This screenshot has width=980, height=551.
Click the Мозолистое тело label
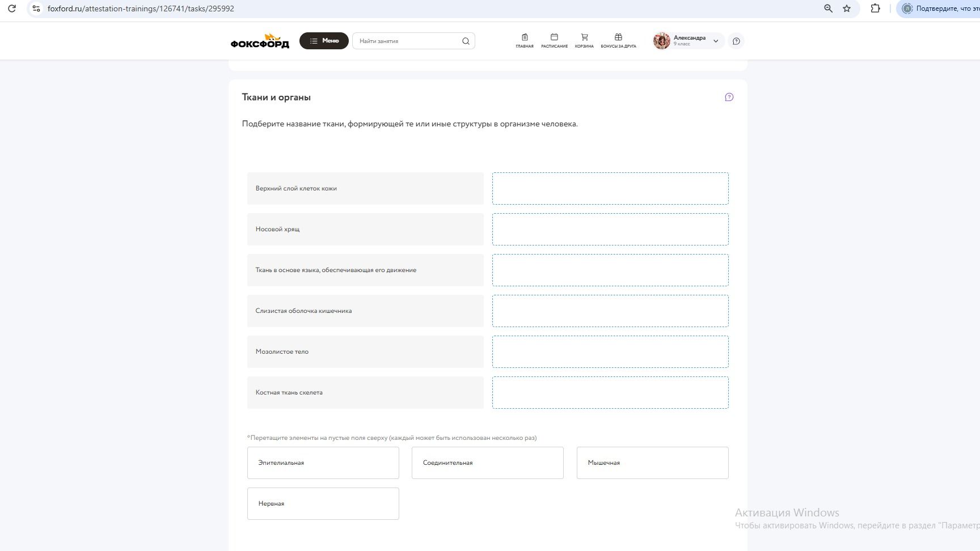click(282, 351)
